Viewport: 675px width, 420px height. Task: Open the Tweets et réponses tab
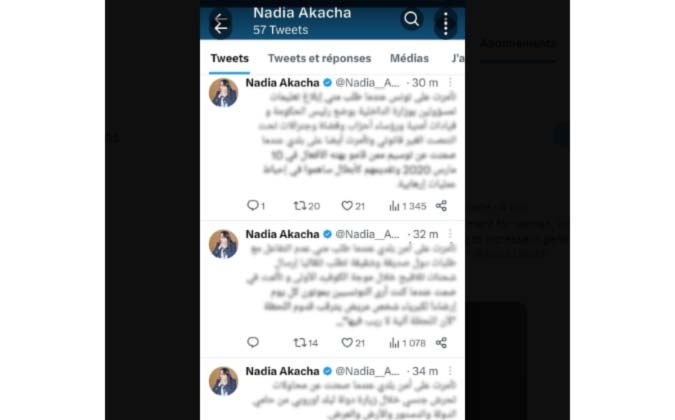point(319,59)
